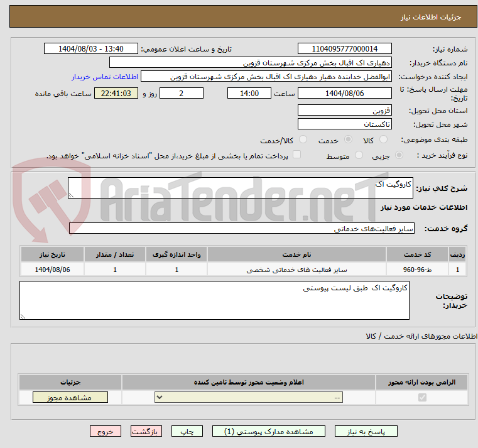
Task: Click the شهر محل تحویل field تاکستان
Action: [344, 124]
